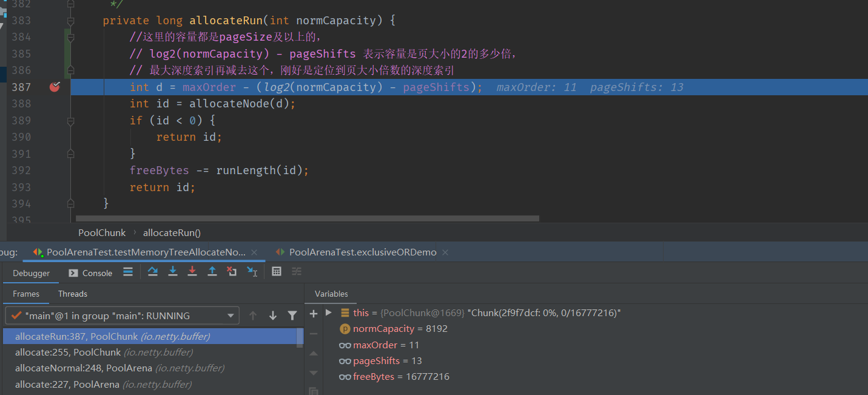Screen dimensions: 868x395
Task: Click 'allocateNode' call on line 388
Action: point(229,104)
